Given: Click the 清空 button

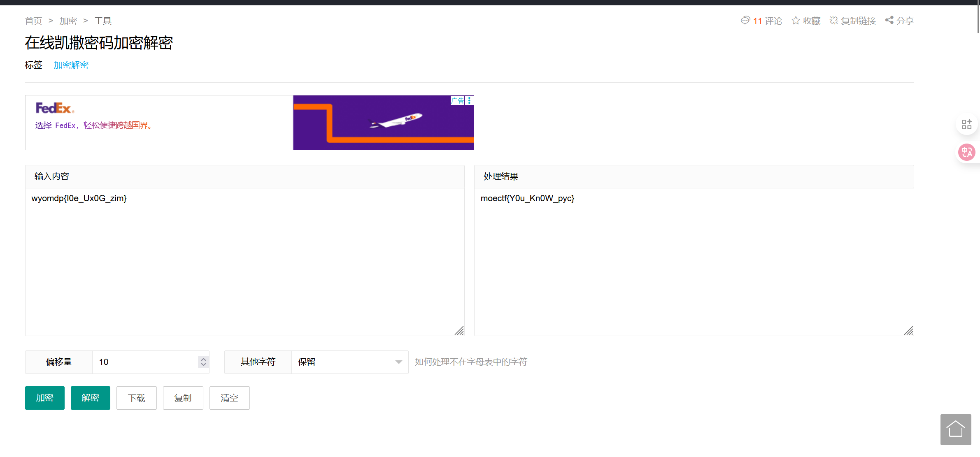Looking at the screenshot, I should point(229,398).
